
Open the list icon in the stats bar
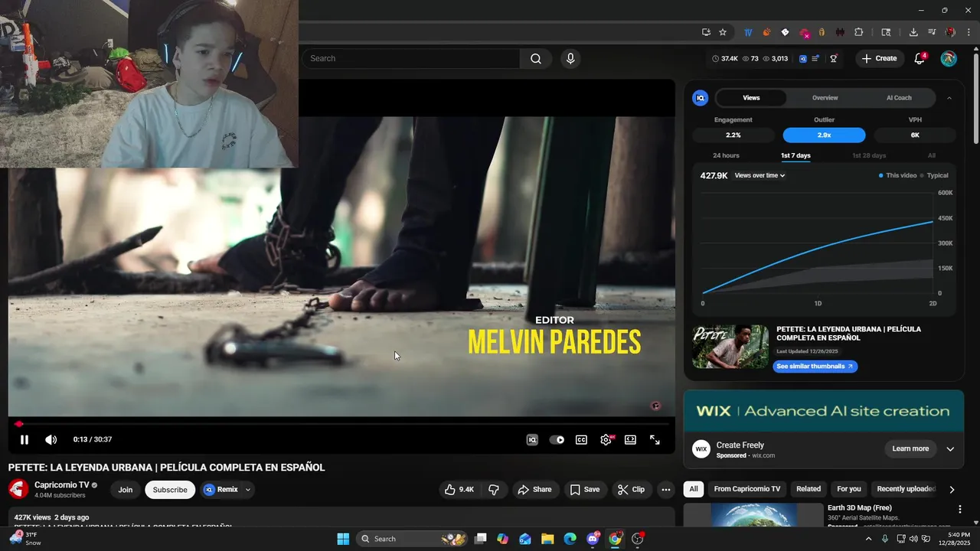pos(816,59)
